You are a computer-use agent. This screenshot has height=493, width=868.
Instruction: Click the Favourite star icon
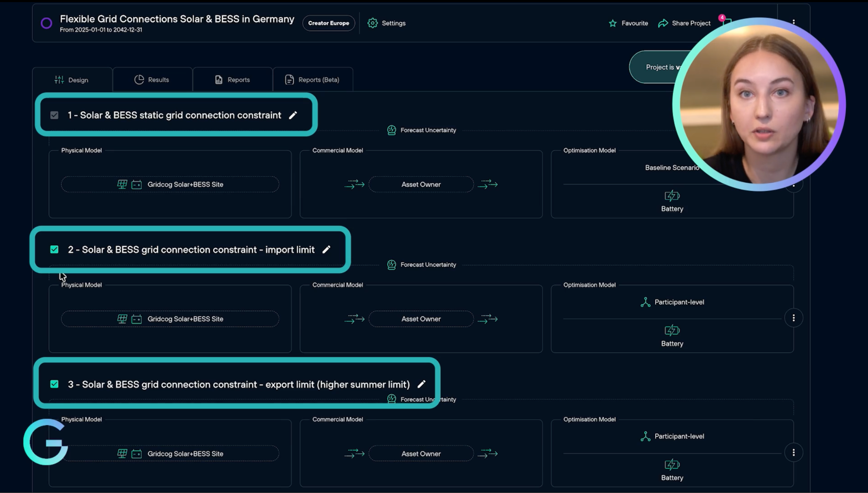612,23
